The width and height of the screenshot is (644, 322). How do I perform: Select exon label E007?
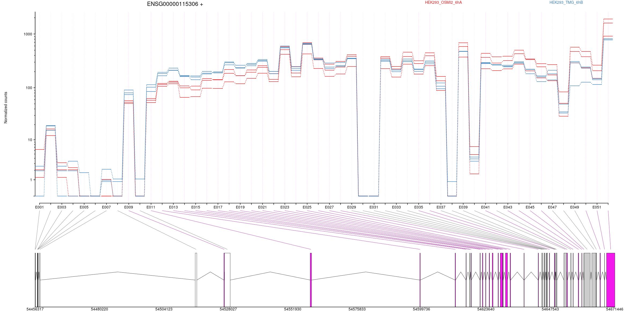pos(106,207)
